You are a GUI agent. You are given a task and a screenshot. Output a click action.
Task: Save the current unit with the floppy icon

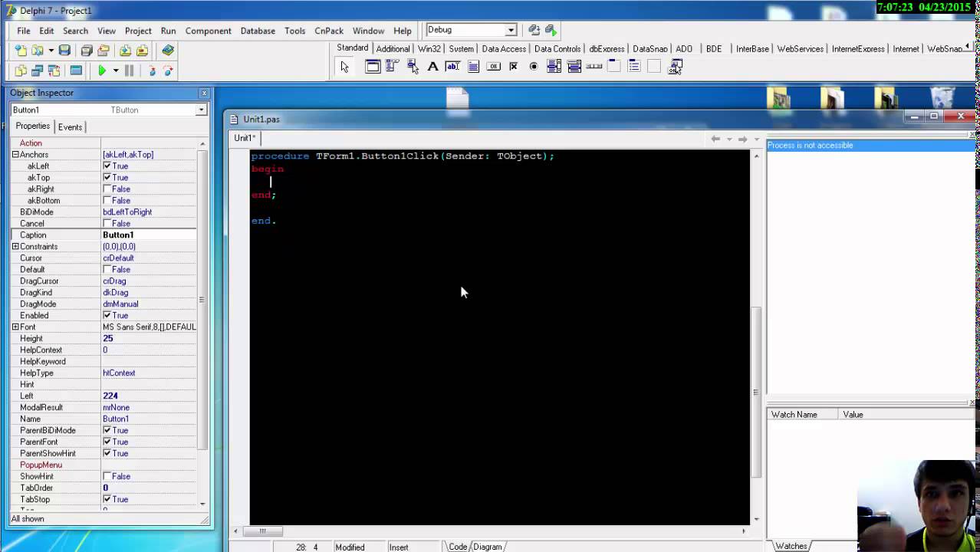click(64, 51)
